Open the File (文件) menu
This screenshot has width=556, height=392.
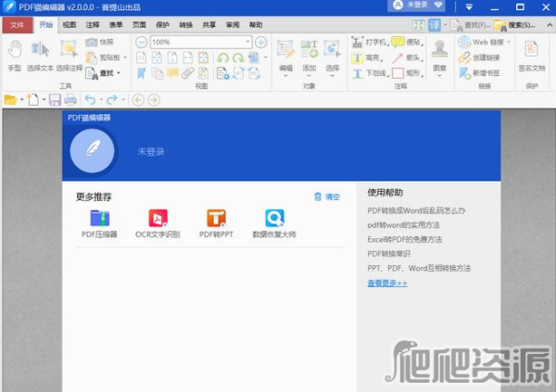(18, 25)
